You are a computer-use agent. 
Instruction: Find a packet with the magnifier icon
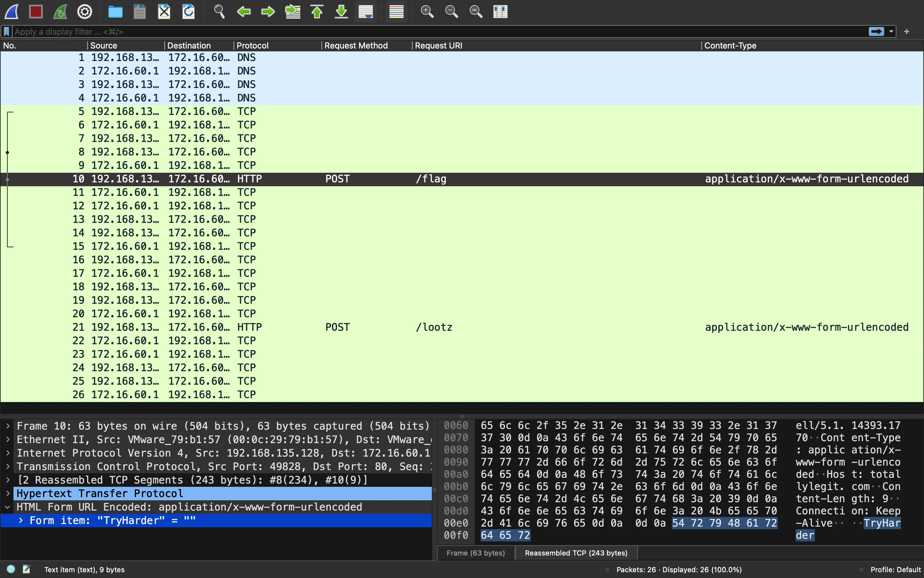[219, 12]
